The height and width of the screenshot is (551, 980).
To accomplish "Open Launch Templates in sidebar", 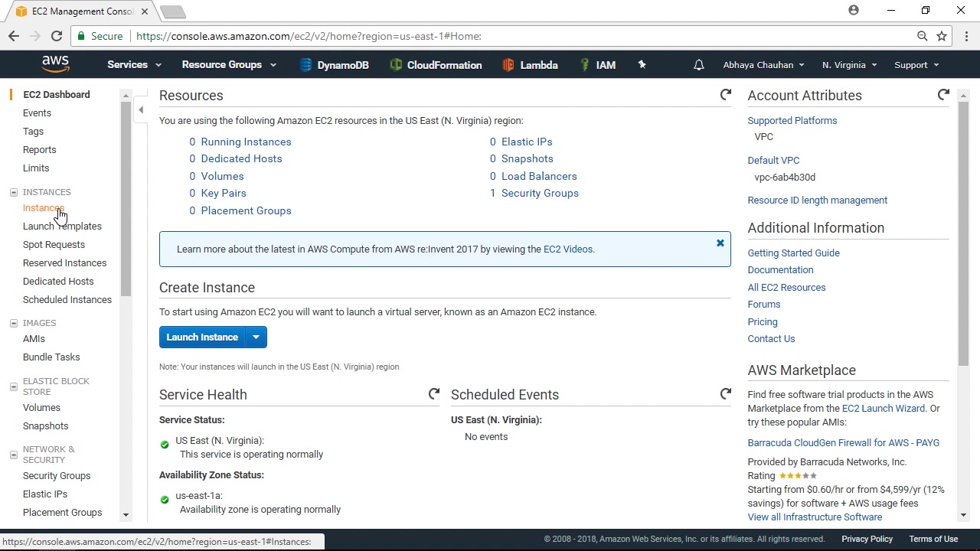I will (x=62, y=226).
